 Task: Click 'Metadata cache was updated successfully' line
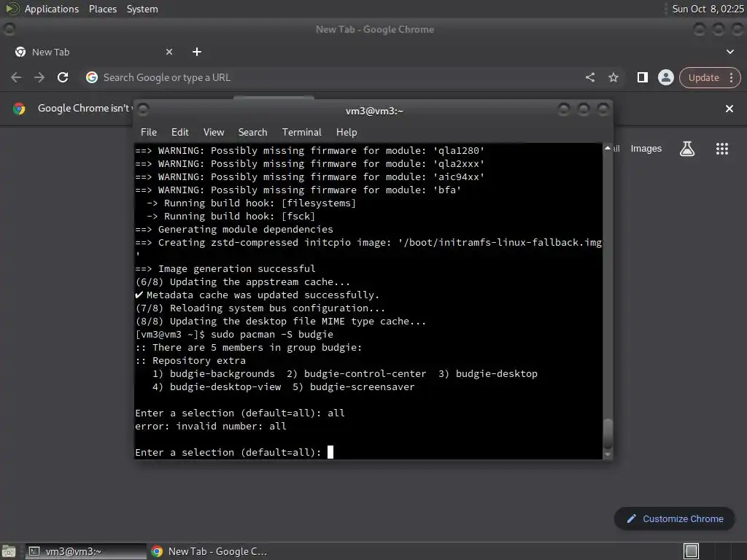(258, 295)
